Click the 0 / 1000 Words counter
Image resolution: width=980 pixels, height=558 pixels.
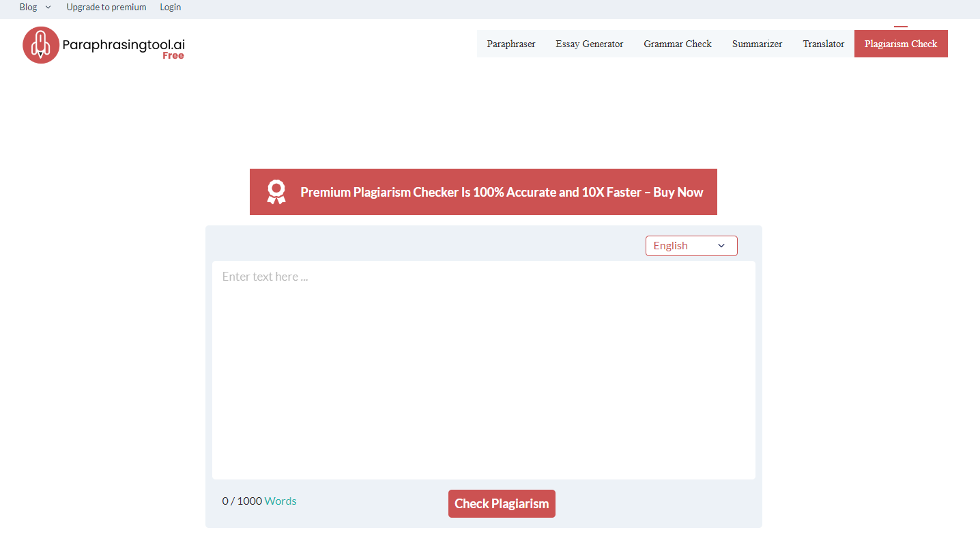pyautogui.click(x=259, y=501)
